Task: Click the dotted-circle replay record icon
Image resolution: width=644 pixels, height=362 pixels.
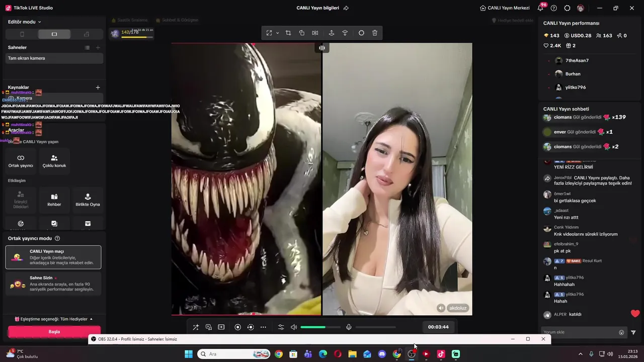Action: coord(251,327)
